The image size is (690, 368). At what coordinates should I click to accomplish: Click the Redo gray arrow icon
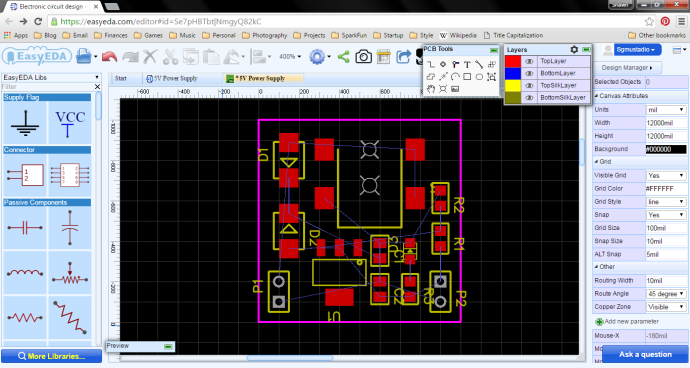(130, 57)
